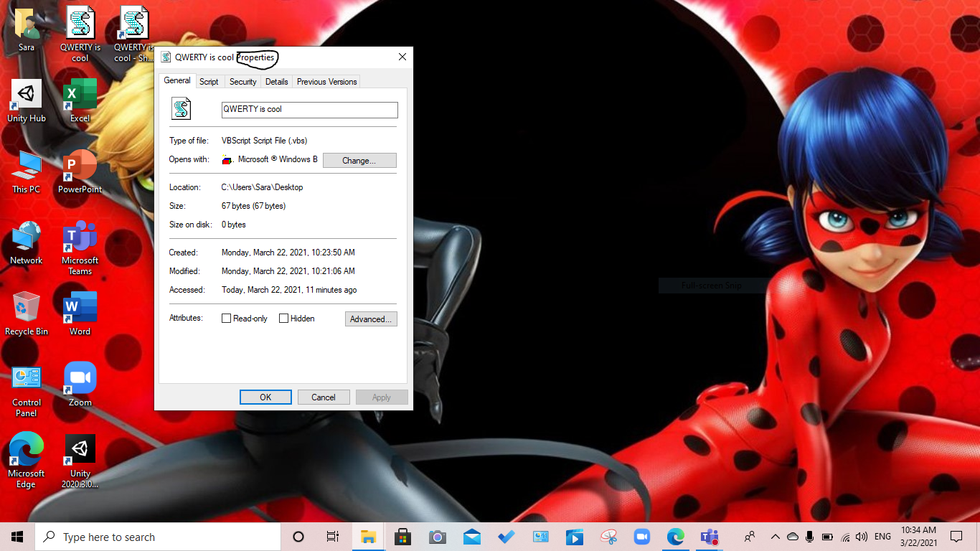Click the Size on disk 0 bytes value
The image size is (980, 551).
(x=233, y=225)
